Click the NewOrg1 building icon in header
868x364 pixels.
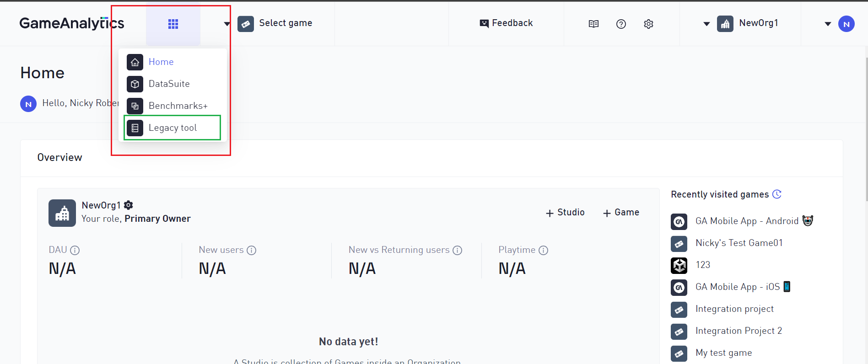[725, 24]
